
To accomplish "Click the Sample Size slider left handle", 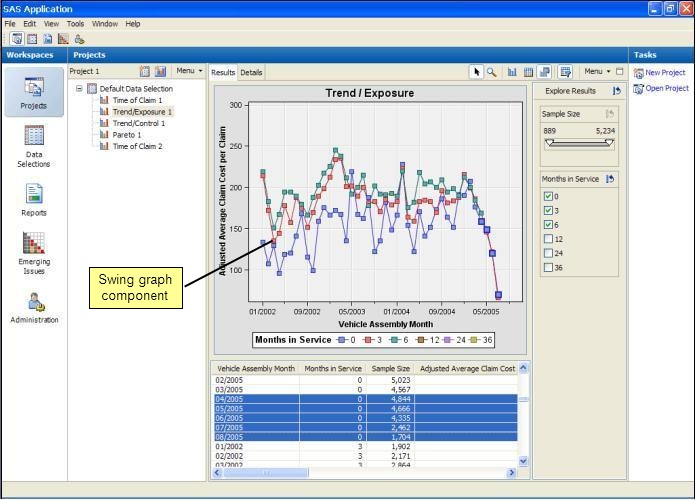I will [x=550, y=142].
